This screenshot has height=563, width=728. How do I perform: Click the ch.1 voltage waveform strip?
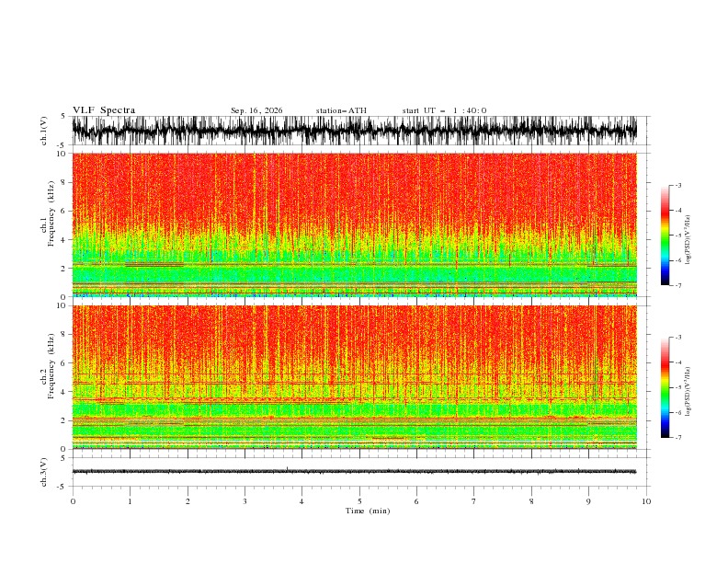(355, 131)
